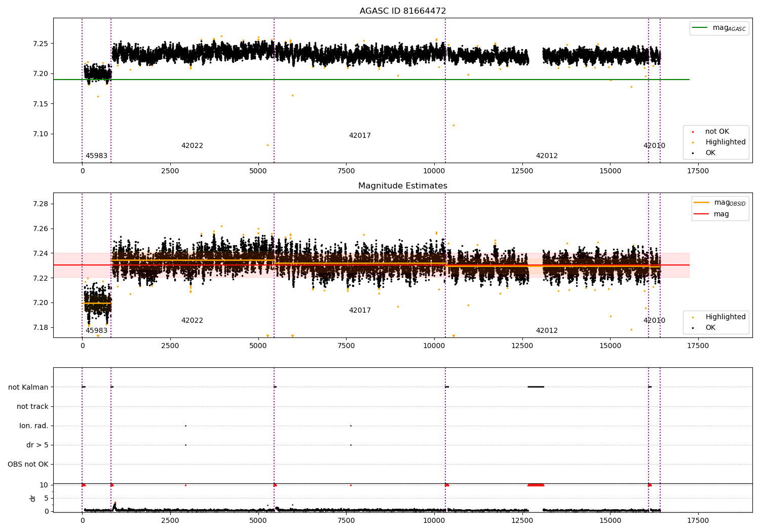Click y-axis tick 7.28 in middle plot
760x532 pixels.
(x=41, y=204)
